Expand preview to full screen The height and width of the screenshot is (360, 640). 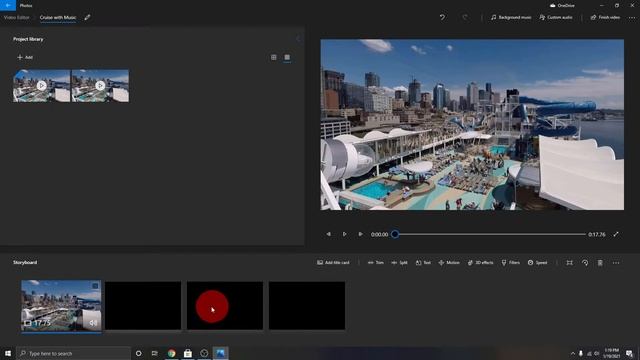tap(616, 234)
